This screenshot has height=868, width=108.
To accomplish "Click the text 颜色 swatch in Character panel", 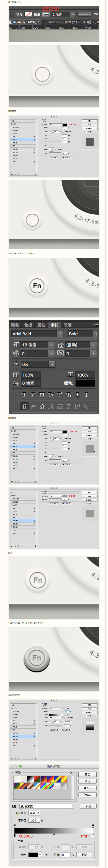I will pos(85,383).
